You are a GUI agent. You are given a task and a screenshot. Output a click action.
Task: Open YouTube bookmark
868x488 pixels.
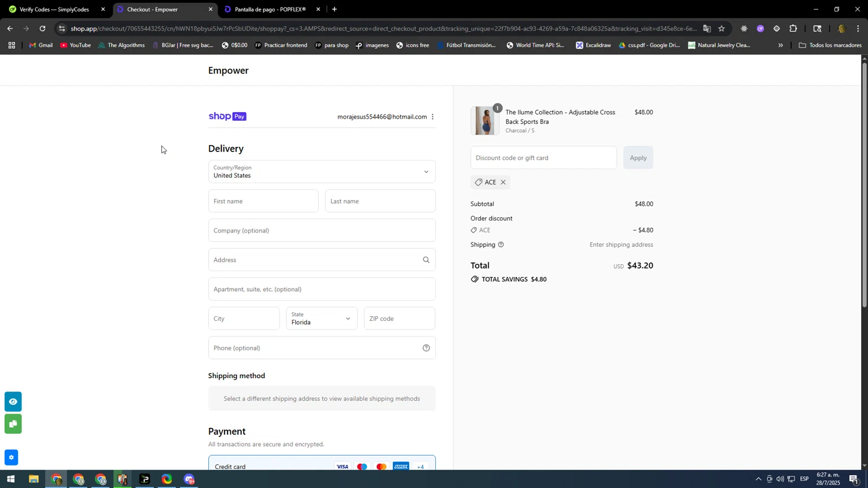[75, 45]
